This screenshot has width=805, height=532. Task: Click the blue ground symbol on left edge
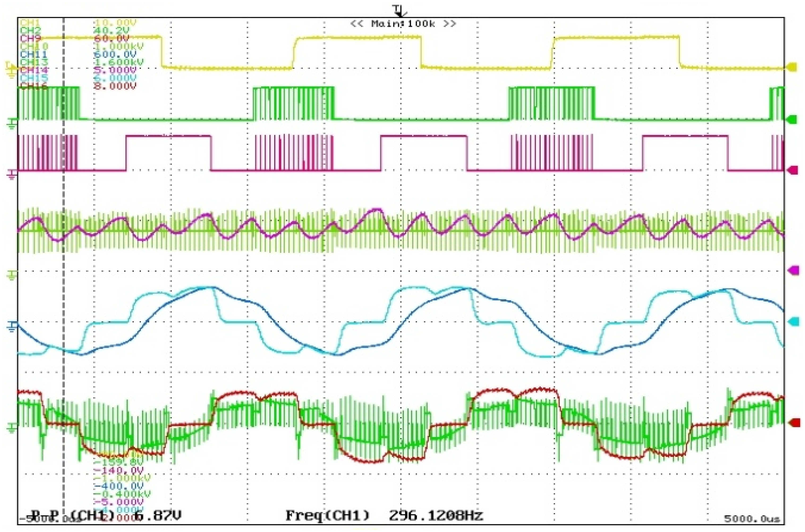(x=12, y=327)
